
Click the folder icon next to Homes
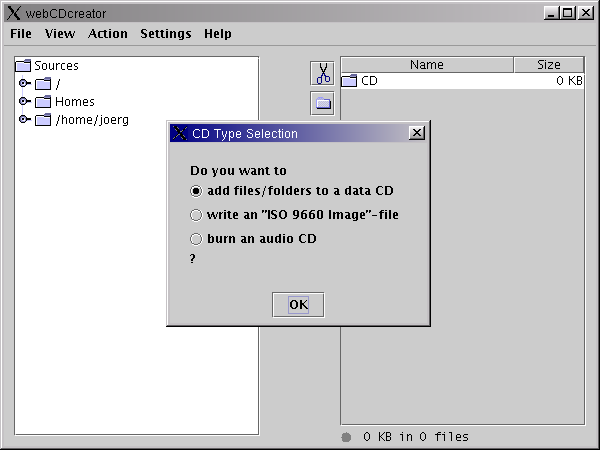point(43,102)
